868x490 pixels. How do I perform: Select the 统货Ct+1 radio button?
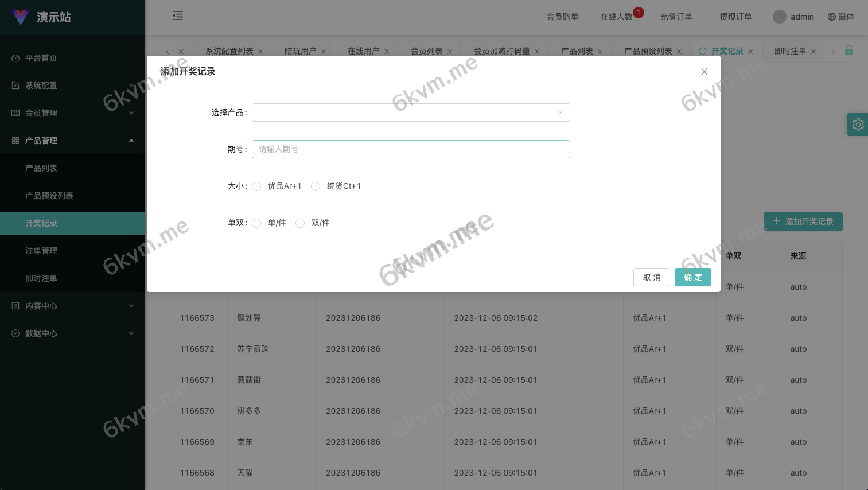point(316,186)
